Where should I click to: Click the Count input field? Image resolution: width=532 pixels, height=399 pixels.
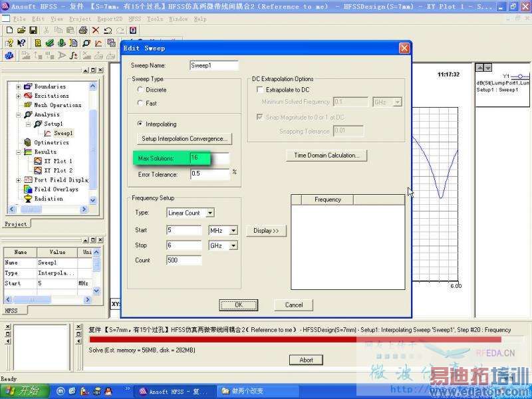(x=184, y=260)
